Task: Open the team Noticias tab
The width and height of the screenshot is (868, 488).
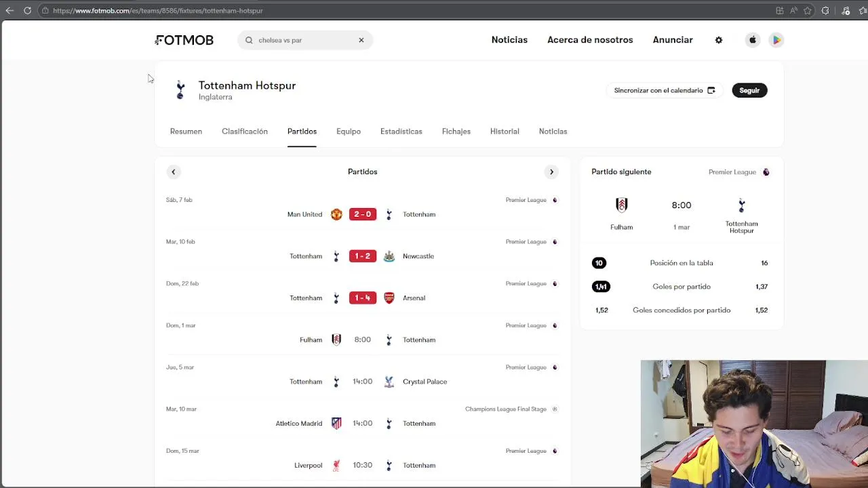Action: pos(553,131)
